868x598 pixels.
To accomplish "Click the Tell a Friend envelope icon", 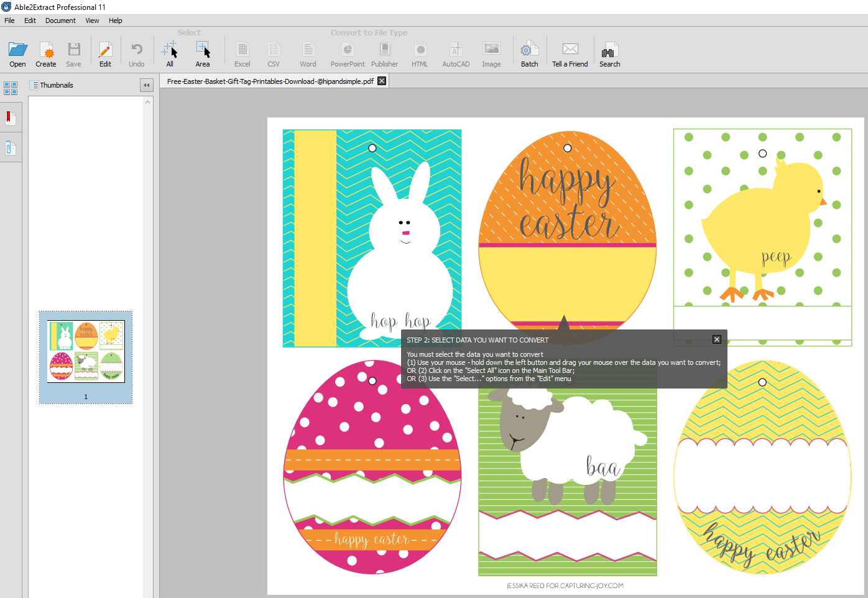I will [570, 54].
